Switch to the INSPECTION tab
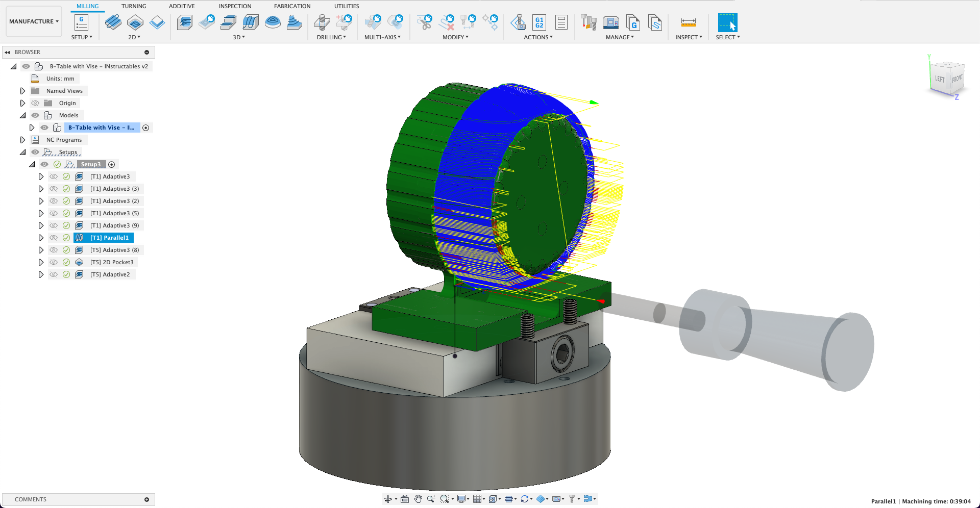Image resolution: width=980 pixels, height=508 pixels. click(x=235, y=6)
